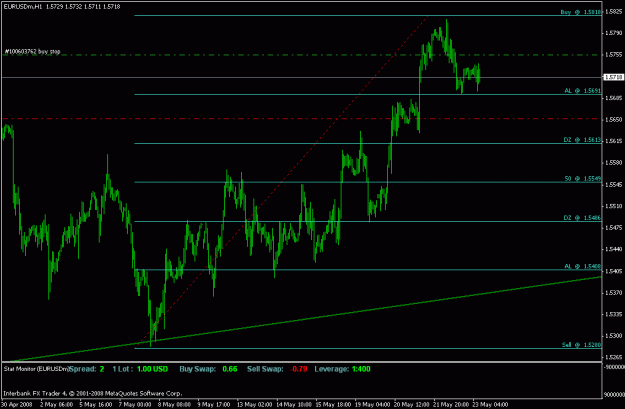Screen dimensions: 625x409
Task: Click the 19 May 04:00 time label
Action: pos(373,404)
